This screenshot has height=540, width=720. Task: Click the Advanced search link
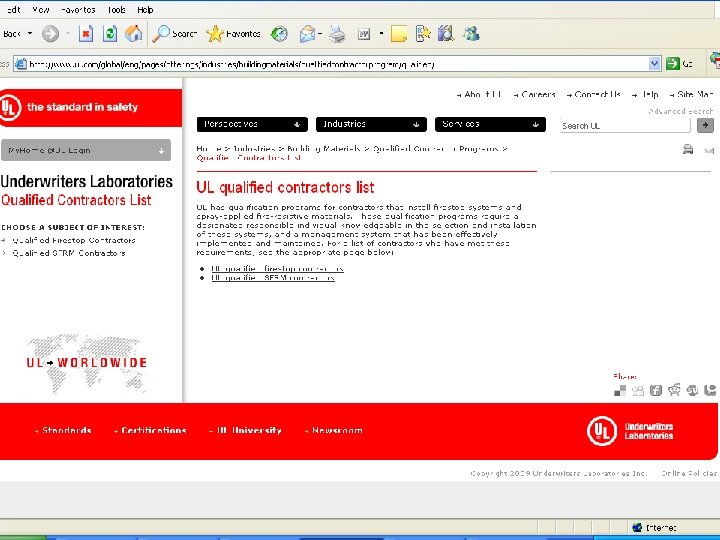click(x=681, y=111)
